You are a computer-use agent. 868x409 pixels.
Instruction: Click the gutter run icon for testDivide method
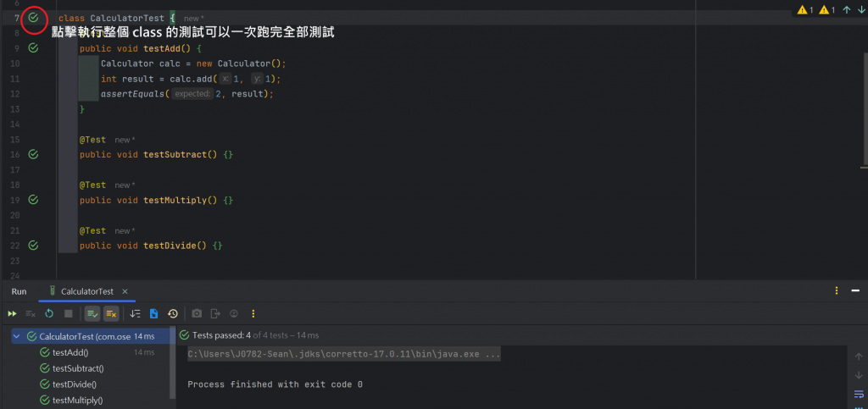(x=33, y=246)
